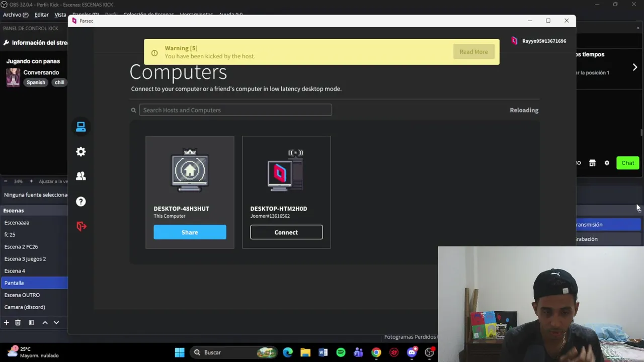Click the OBS right panel scrollbar

[x=641, y=133]
